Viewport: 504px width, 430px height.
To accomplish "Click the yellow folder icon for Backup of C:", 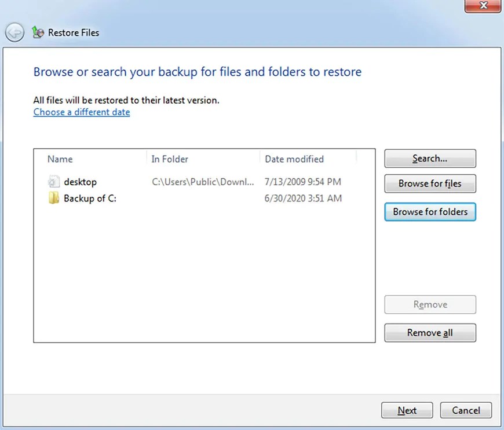I will tap(53, 198).
